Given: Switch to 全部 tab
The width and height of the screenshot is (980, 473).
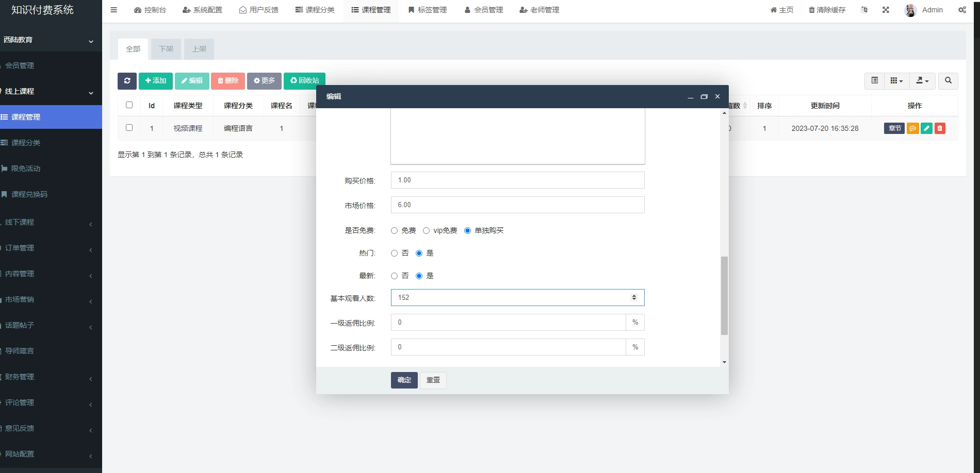Looking at the screenshot, I should [x=133, y=49].
